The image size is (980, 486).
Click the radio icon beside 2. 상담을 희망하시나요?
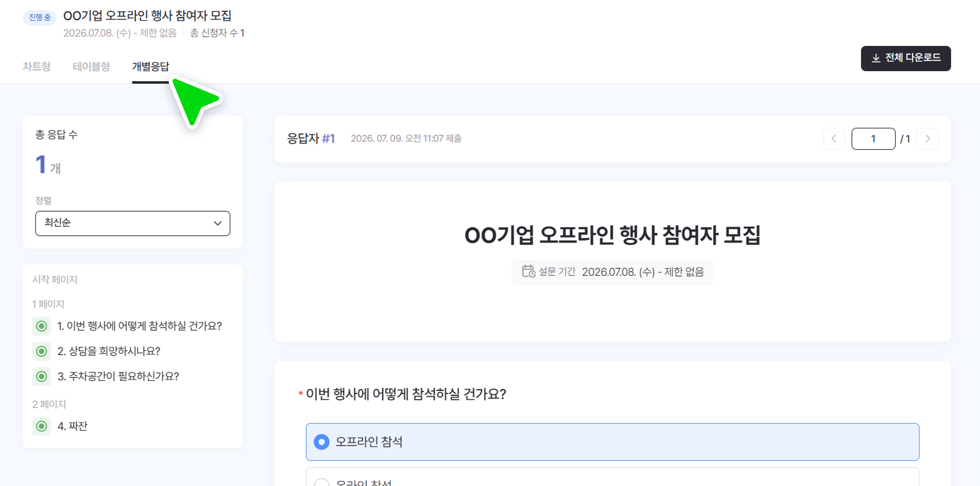click(42, 351)
